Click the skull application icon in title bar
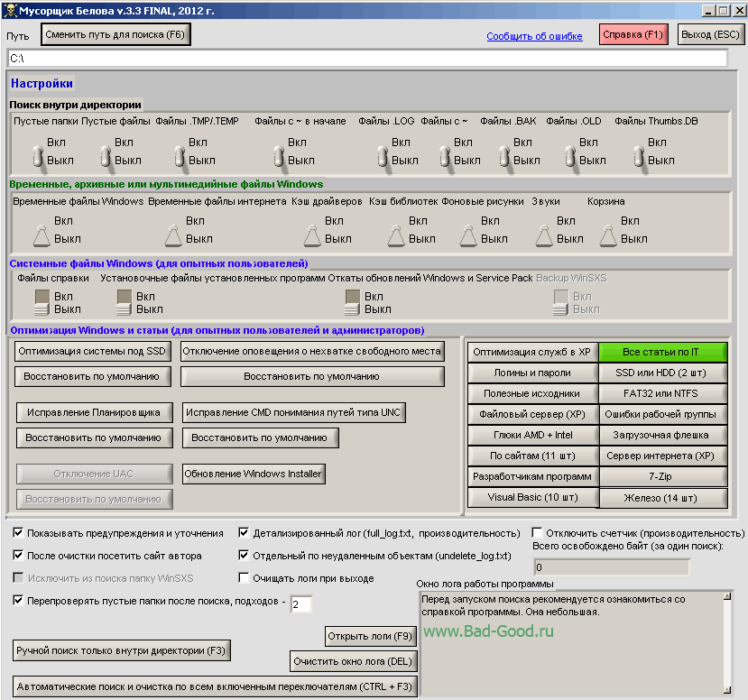Image resolution: width=748 pixels, height=700 pixels. pos(10,11)
